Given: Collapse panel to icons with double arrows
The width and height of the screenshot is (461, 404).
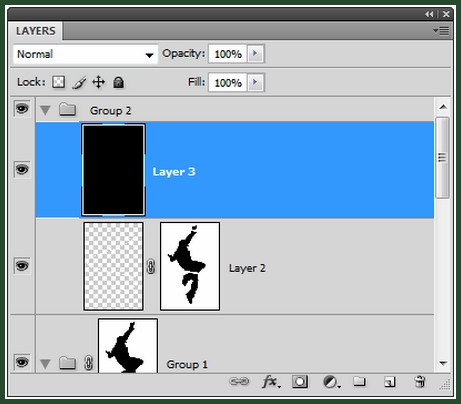Looking at the screenshot, I should coord(429,14).
